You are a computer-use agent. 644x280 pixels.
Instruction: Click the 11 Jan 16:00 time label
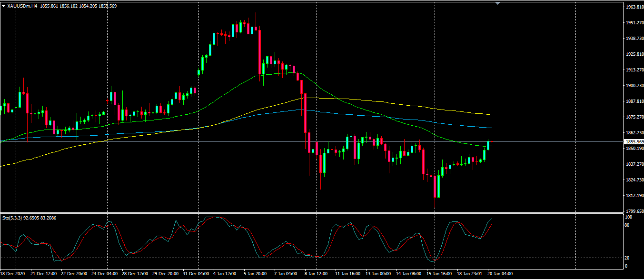(x=347, y=274)
